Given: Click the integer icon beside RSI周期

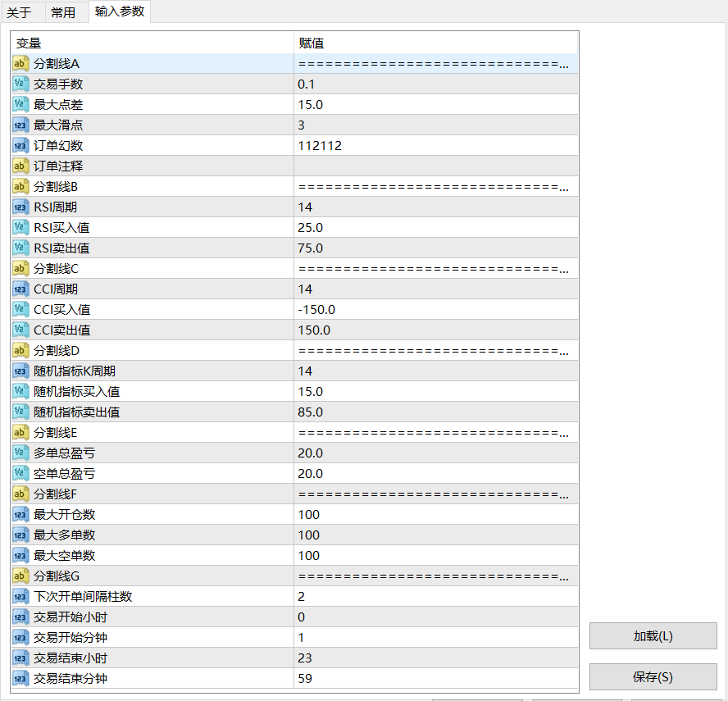Looking at the screenshot, I should [21, 207].
